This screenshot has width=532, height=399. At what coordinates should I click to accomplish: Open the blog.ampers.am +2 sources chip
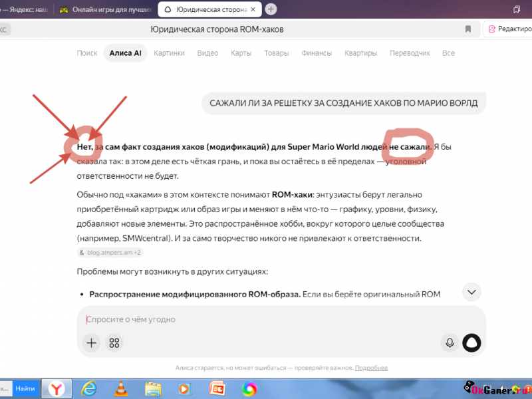110,253
